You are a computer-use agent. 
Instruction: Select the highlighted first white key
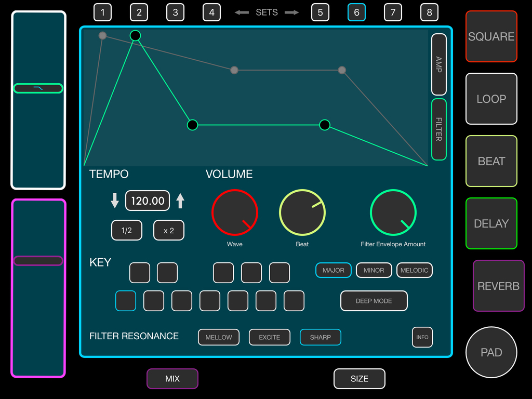pyautogui.click(x=126, y=301)
